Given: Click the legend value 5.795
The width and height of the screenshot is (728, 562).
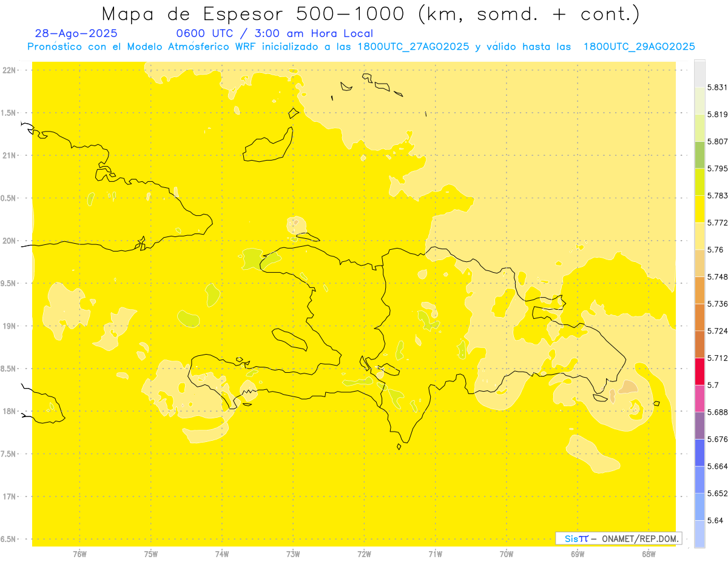Looking at the screenshot, I should click(x=717, y=169).
